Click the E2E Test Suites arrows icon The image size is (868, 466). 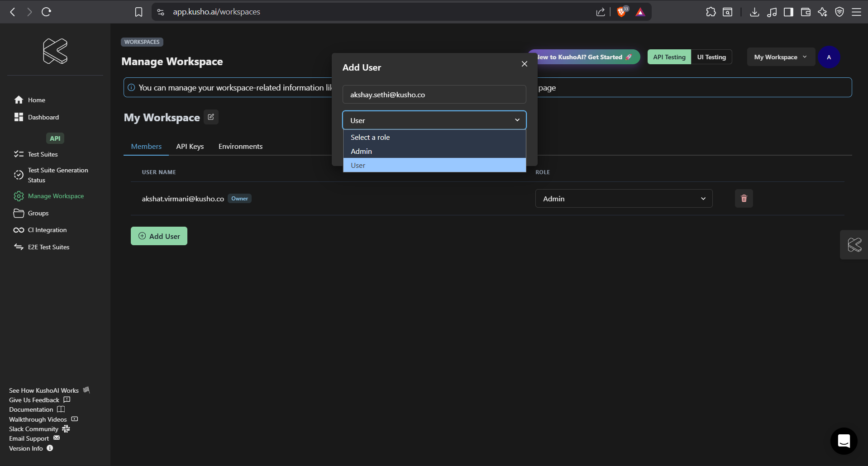pyautogui.click(x=19, y=247)
